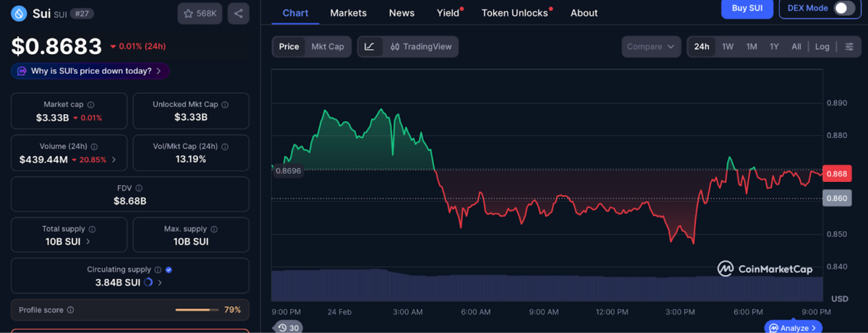Click the AI icon in 'Why is SUI's price down'

click(x=22, y=71)
